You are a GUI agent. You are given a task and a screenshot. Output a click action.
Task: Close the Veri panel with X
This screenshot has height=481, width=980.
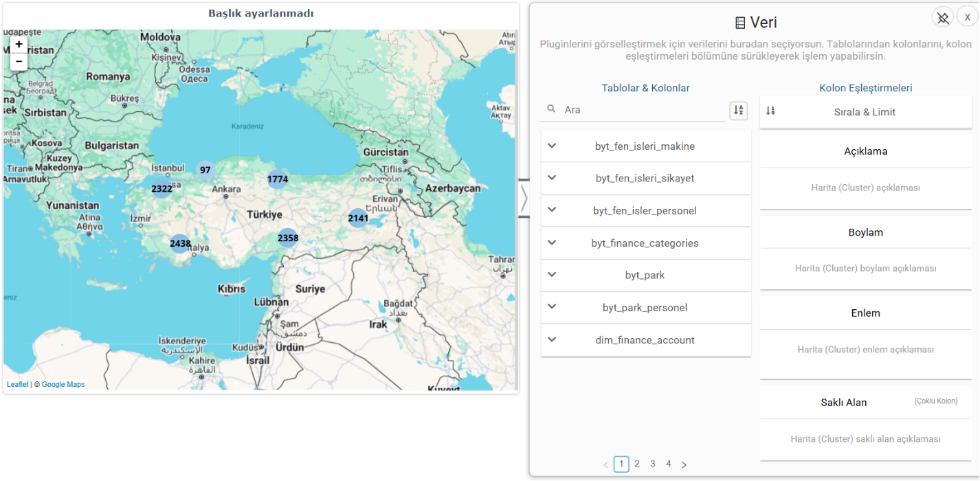click(967, 18)
